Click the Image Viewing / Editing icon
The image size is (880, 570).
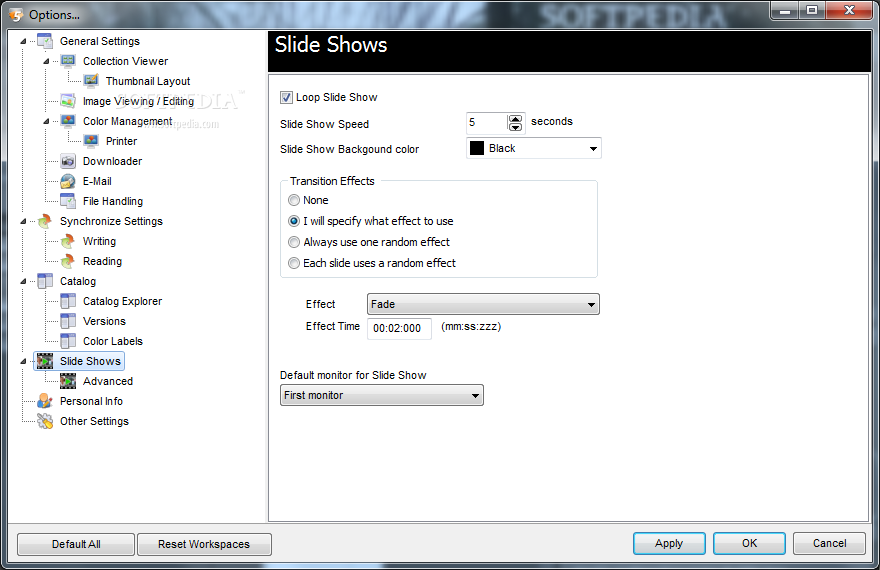(x=68, y=101)
